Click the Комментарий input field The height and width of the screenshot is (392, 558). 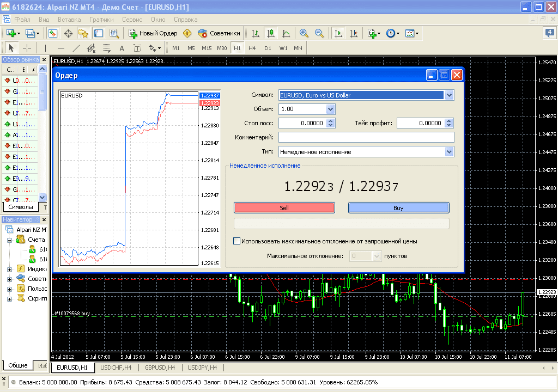pos(366,137)
